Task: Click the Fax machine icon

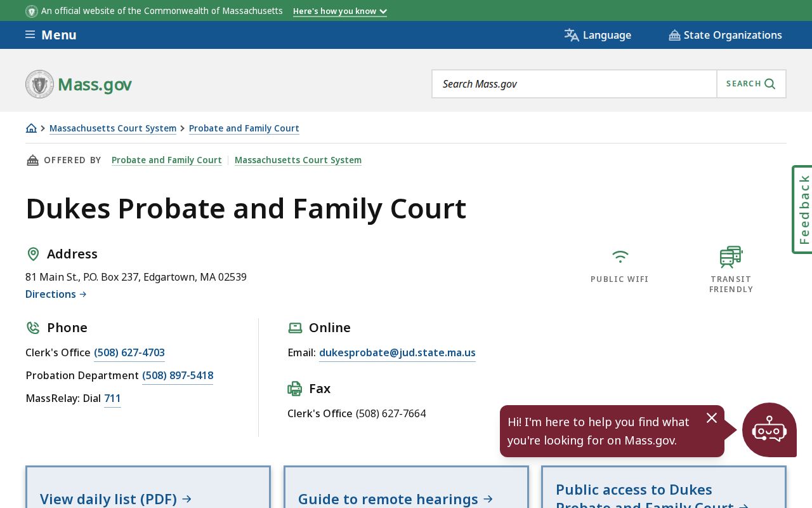Action: point(295,389)
